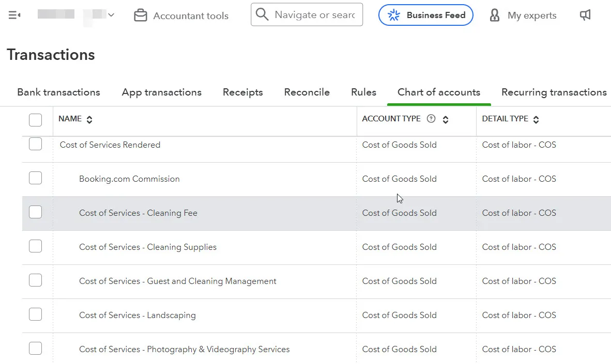Check the Cost of Services - Cleaning Fee box
Image resolution: width=611 pixels, height=364 pixels.
[x=35, y=213]
